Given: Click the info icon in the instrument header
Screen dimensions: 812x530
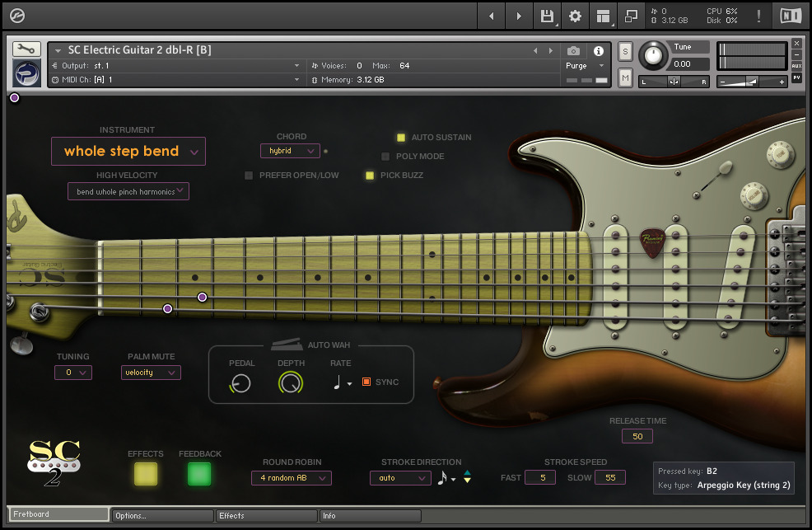Looking at the screenshot, I should (599, 51).
